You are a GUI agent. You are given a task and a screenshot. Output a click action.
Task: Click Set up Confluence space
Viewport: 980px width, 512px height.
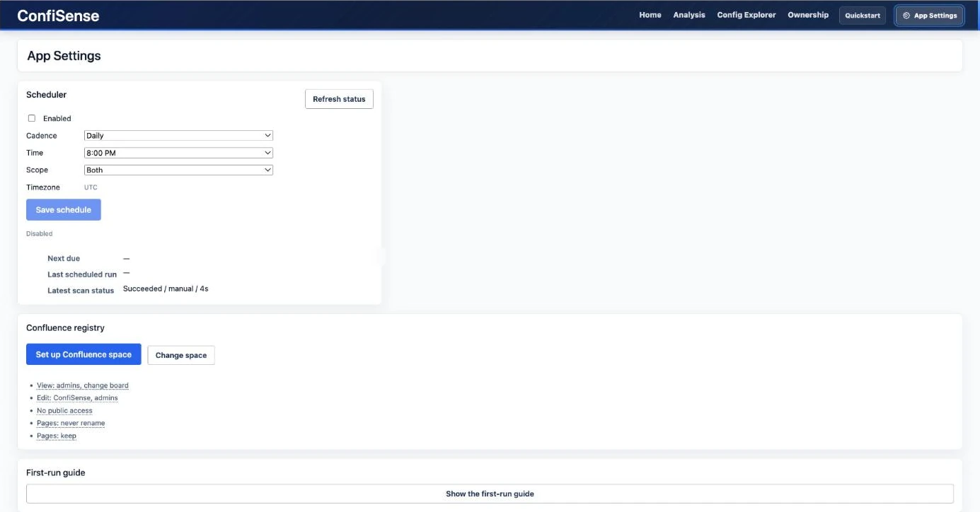point(83,354)
